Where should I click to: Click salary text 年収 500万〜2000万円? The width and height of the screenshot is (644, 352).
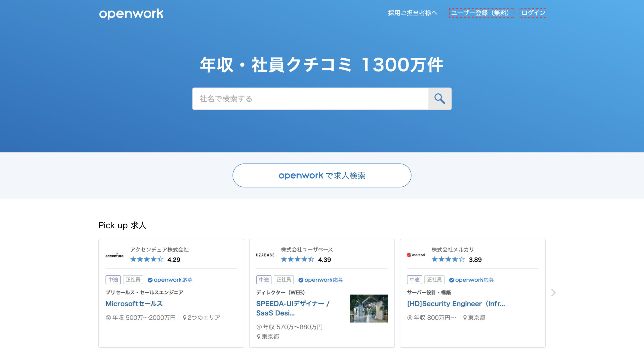[144, 318]
